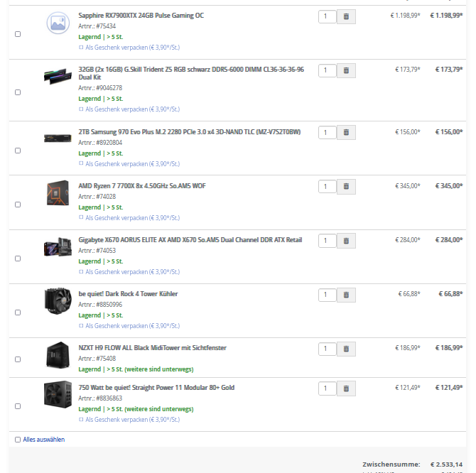Focus quantity field of G.Skill Trident Z5

tap(328, 70)
